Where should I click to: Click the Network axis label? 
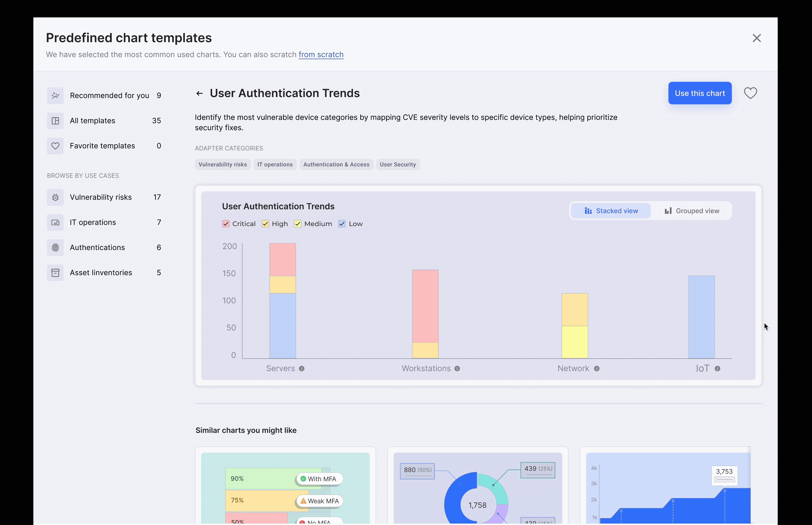[573, 368]
